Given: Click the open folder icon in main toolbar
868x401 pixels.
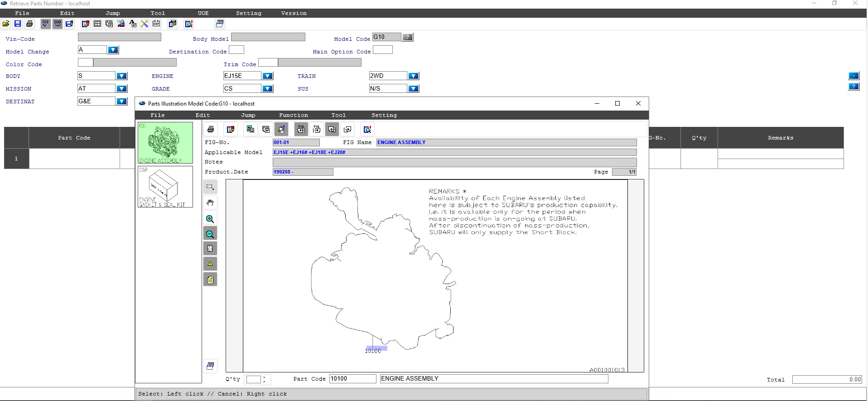Looking at the screenshot, I should click(6, 24).
